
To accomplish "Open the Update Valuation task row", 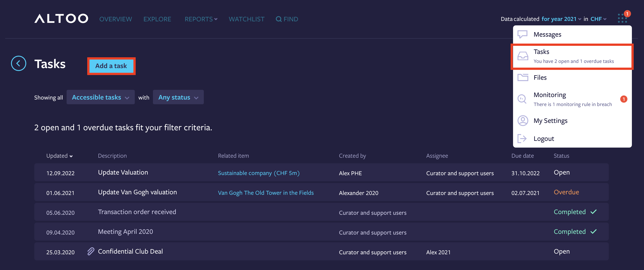I will 321,172.
